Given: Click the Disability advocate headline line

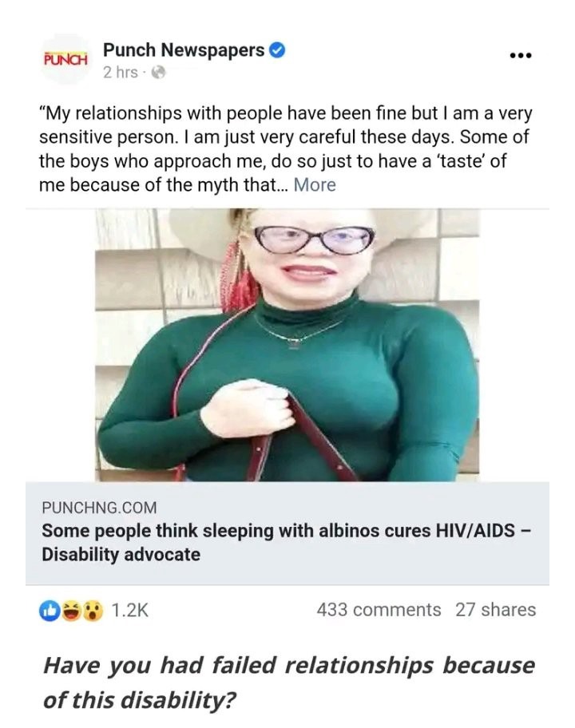Looking at the screenshot, I should click(x=121, y=554).
